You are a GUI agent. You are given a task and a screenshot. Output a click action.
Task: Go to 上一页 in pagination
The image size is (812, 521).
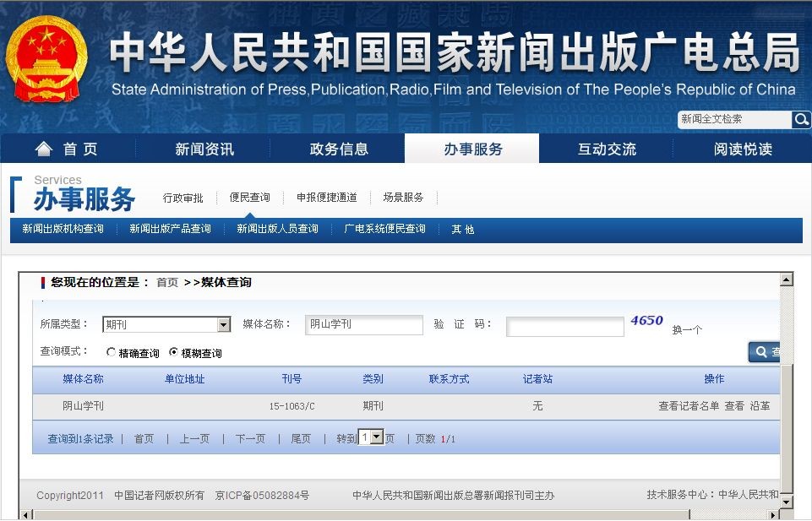194,439
